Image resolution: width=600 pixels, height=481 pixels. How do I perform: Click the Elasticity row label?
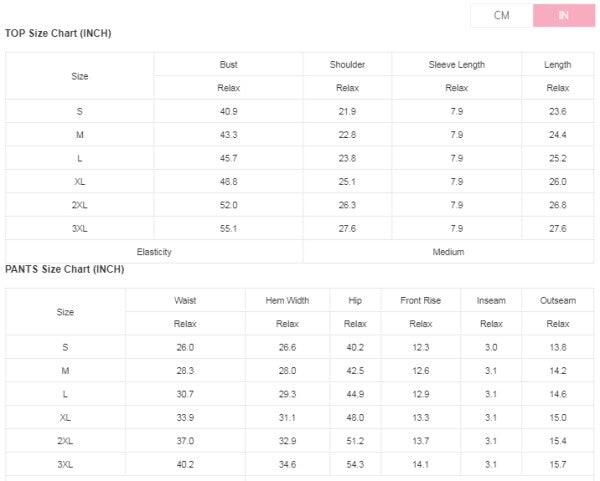point(154,252)
